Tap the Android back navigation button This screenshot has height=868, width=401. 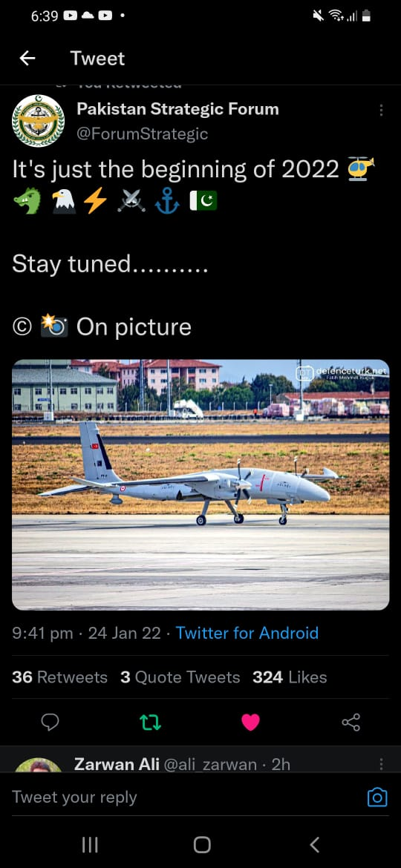pyautogui.click(x=315, y=844)
